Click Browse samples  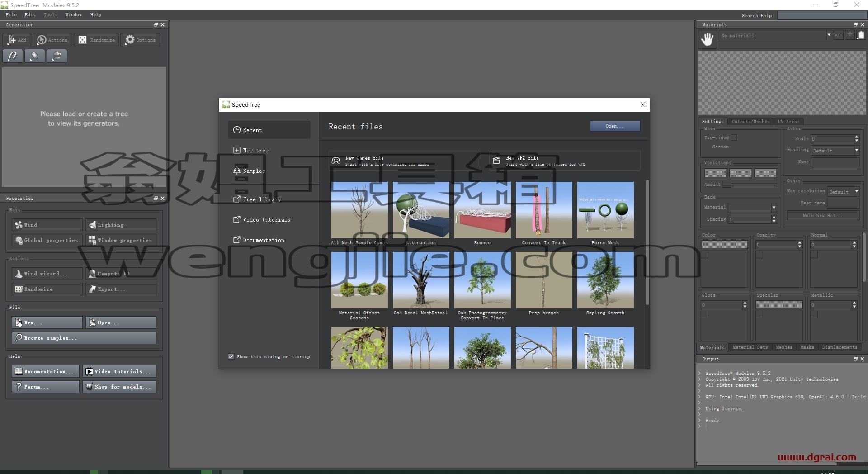coord(84,338)
